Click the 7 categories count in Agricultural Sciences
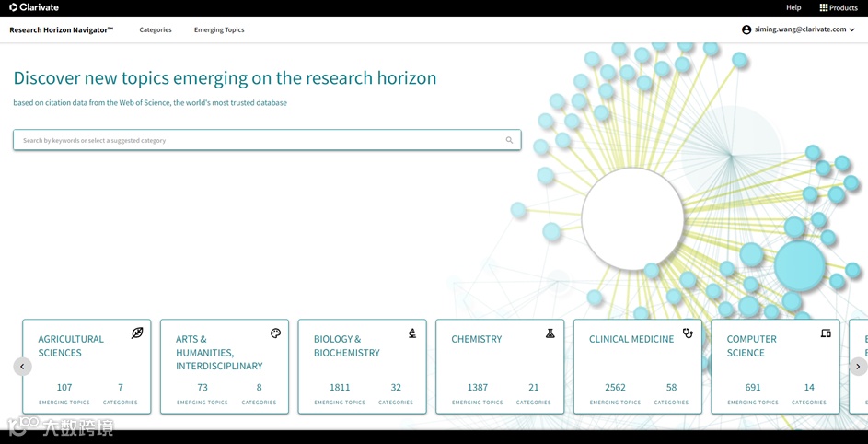 [x=121, y=388]
